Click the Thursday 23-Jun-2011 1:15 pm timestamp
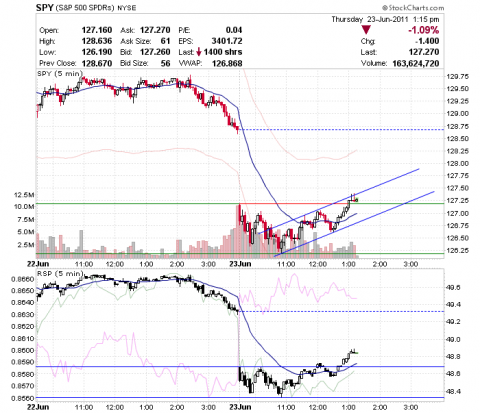 (x=385, y=19)
